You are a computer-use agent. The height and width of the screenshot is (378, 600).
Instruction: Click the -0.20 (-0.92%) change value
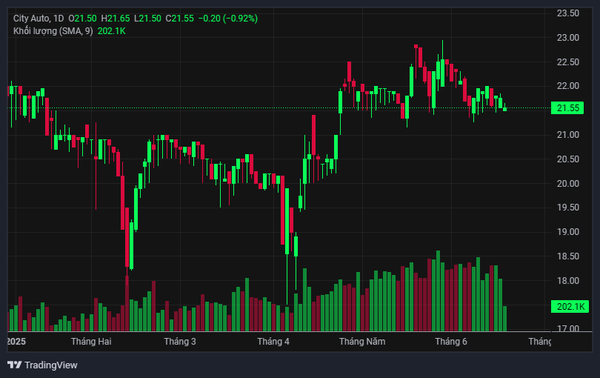tap(228, 18)
